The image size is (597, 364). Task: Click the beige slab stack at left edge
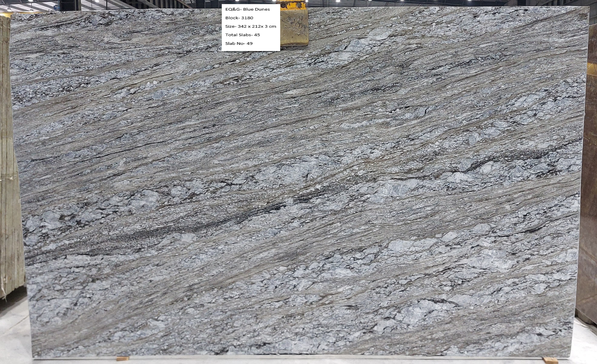(8, 170)
